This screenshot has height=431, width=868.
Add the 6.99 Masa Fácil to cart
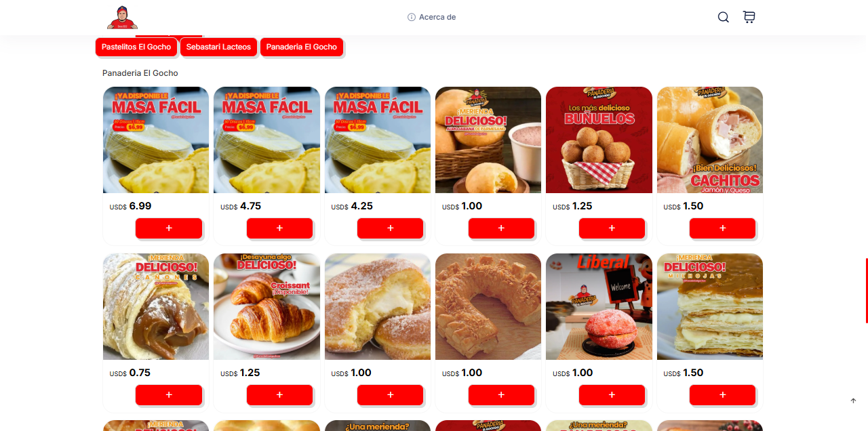pos(169,228)
